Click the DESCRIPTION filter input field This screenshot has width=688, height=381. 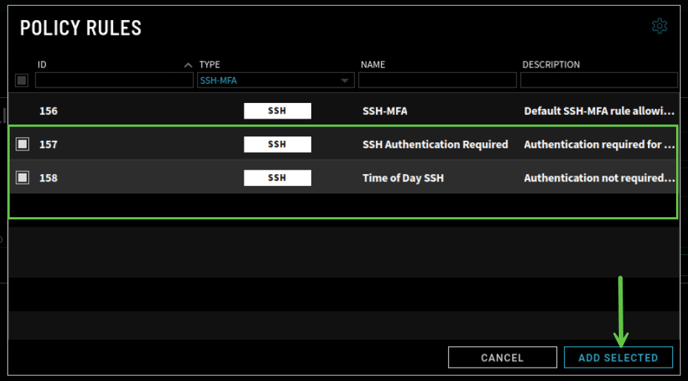click(x=599, y=80)
